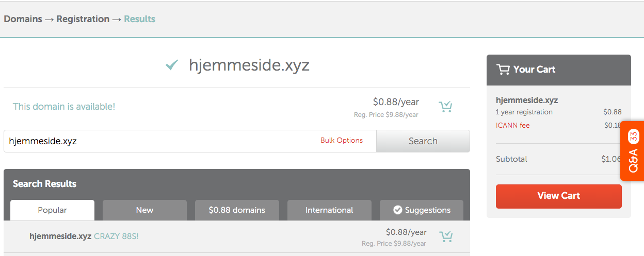Click the View Cart button
Viewport: 644px width, 256px height.
(x=559, y=196)
